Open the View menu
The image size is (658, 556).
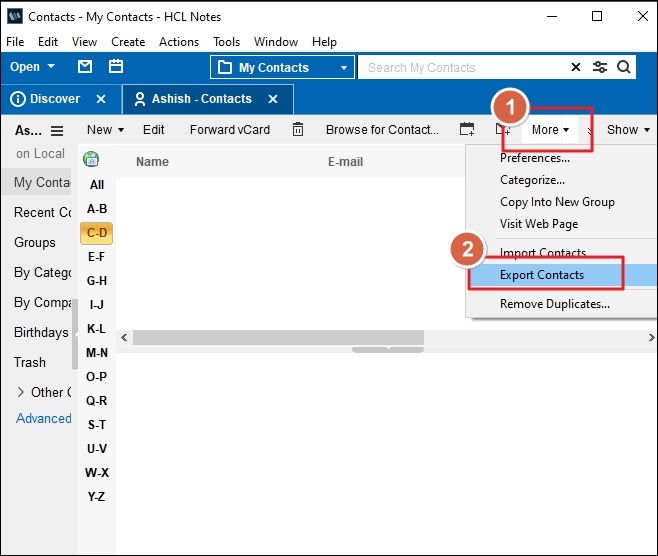pos(84,42)
